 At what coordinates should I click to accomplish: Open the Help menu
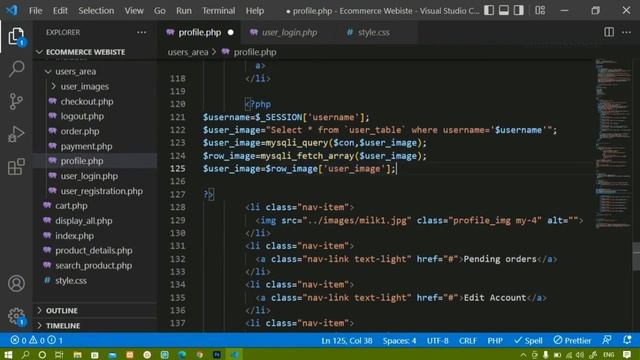coord(255,11)
